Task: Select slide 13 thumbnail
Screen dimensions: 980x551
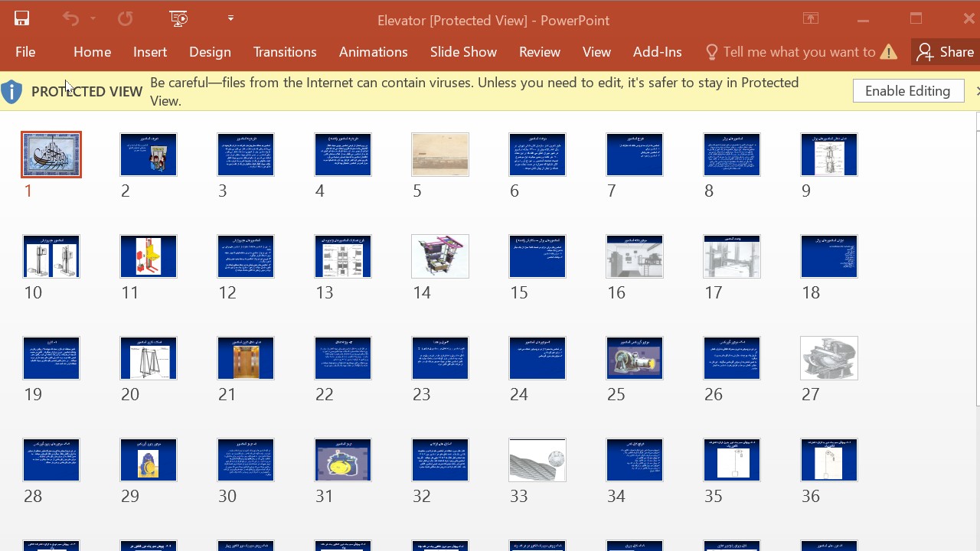Action: point(343,256)
